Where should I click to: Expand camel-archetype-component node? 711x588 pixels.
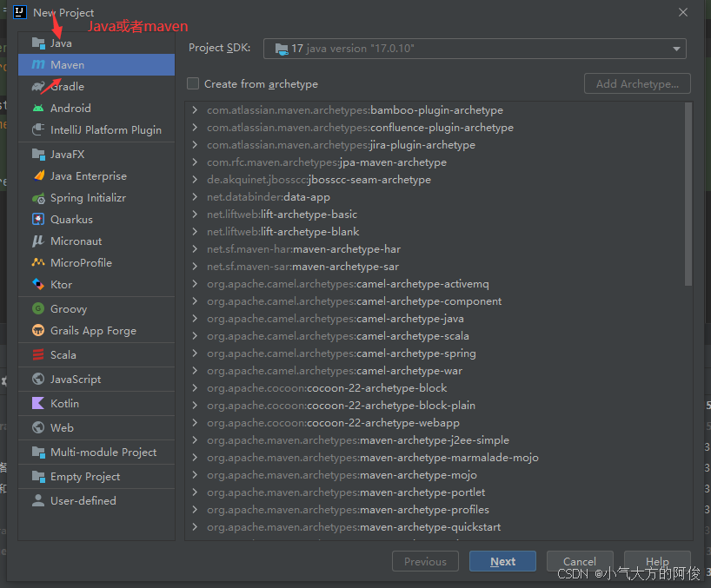tap(195, 301)
